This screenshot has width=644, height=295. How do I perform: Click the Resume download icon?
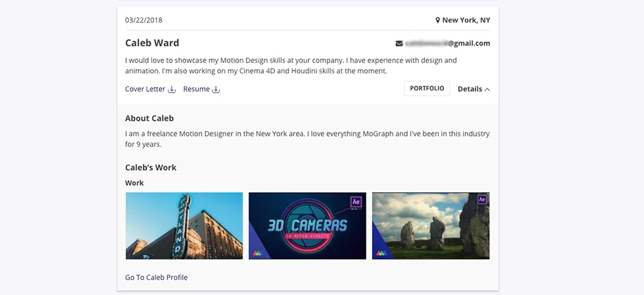tap(216, 89)
